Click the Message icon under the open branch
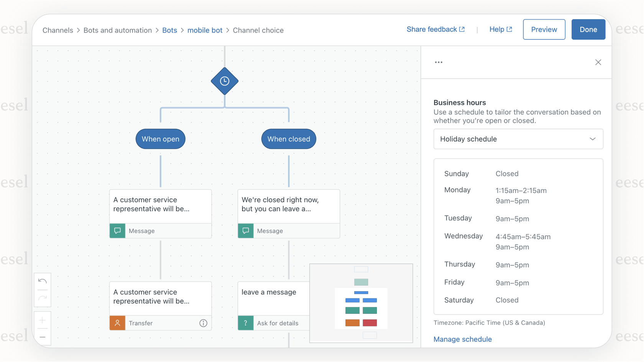 point(117,231)
